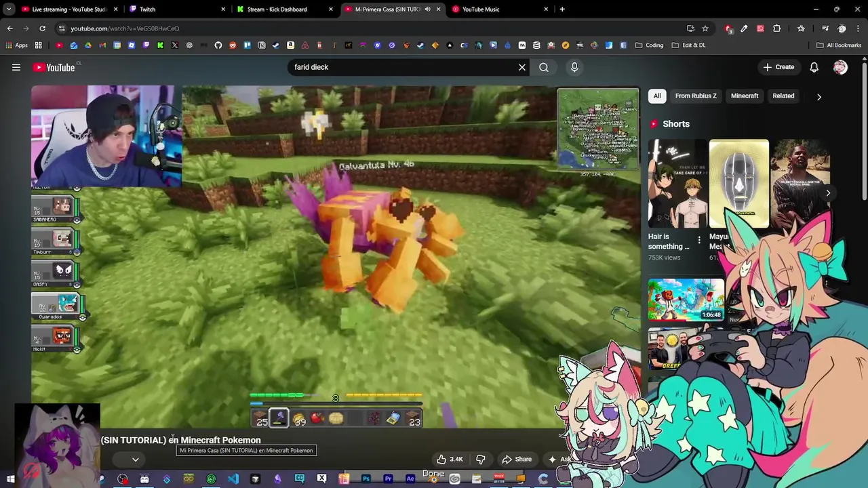Run the search with the magnifier button

[544, 67]
